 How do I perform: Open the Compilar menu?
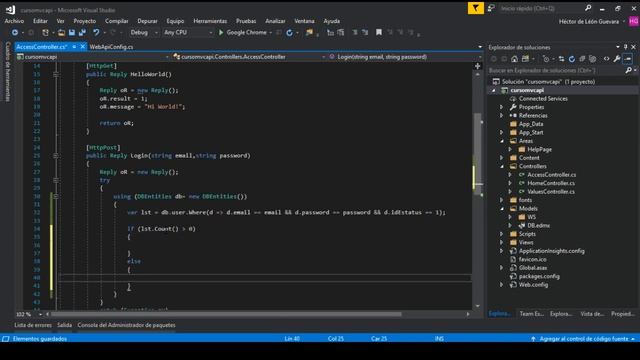117,21
